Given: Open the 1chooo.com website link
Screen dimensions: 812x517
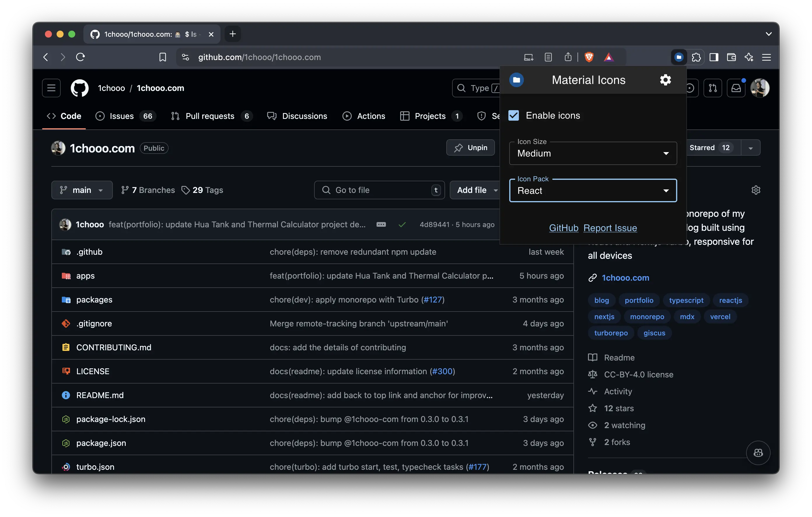Looking at the screenshot, I should (626, 278).
